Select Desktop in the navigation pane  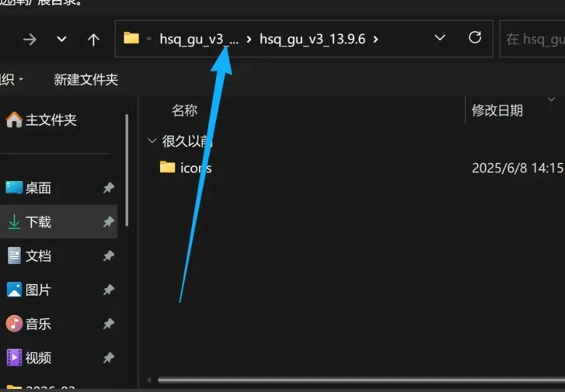click(59, 188)
